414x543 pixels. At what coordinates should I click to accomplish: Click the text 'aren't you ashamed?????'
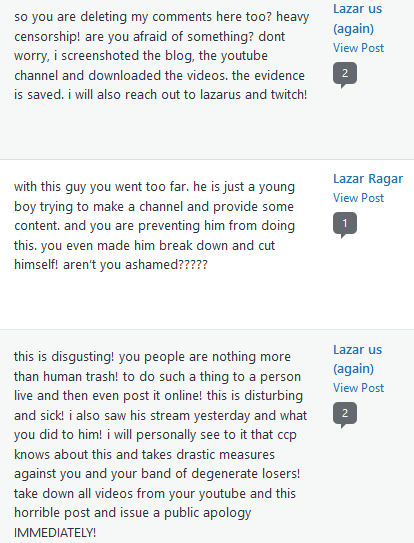[x=135, y=265]
